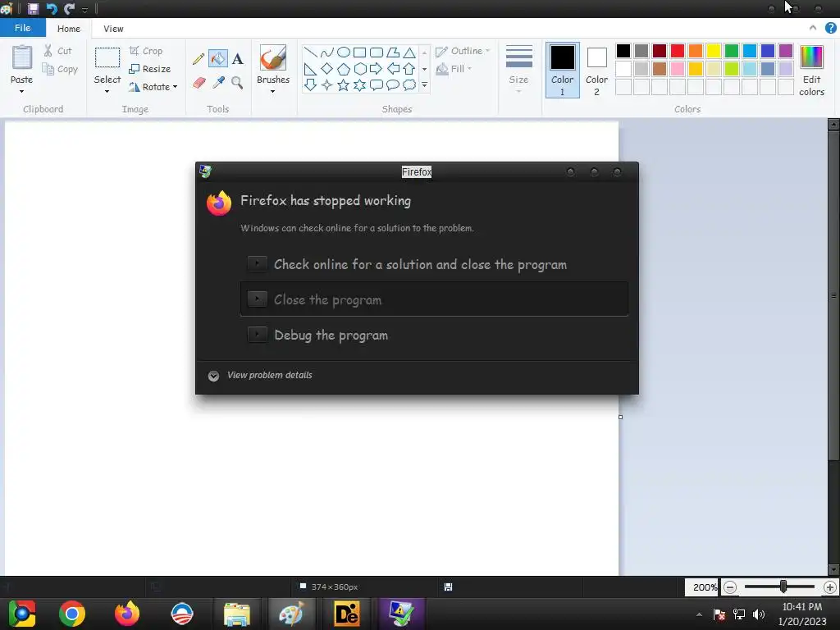This screenshot has width=840, height=630.
Task: Select the Fill with color bucket tool
Action: 218,58
